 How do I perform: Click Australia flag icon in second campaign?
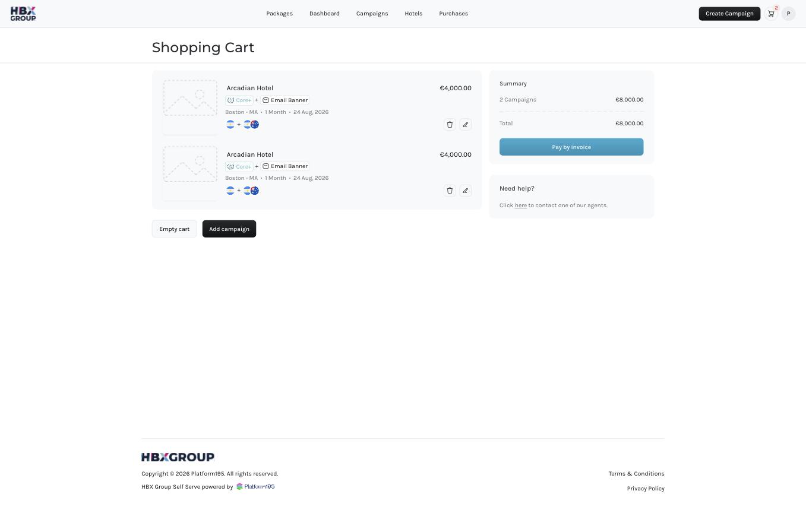point(255,191)
